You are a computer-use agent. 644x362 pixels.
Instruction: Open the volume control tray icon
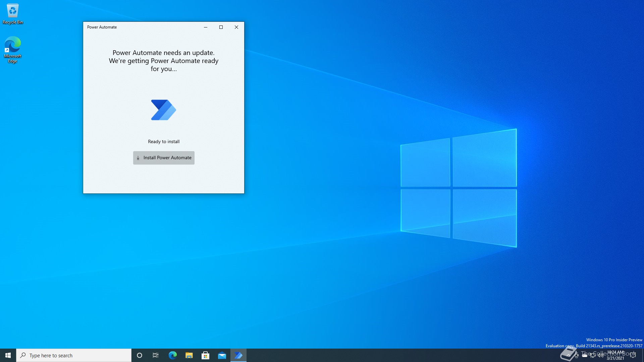(601, 355)
